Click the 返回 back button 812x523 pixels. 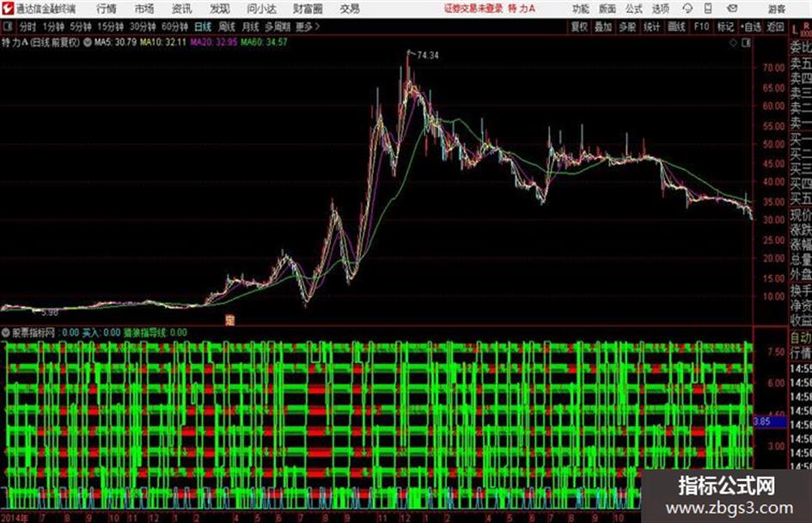(775, 27)
